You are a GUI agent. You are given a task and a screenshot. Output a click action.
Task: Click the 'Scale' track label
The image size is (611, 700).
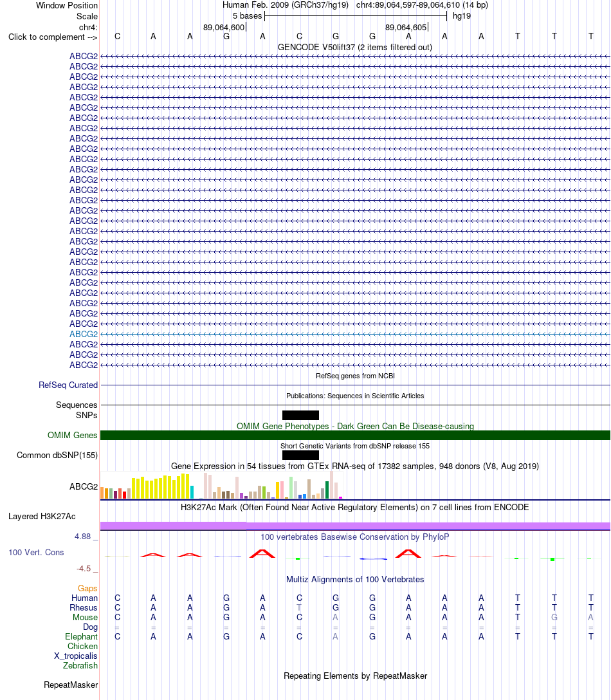(x=87, y=17)
